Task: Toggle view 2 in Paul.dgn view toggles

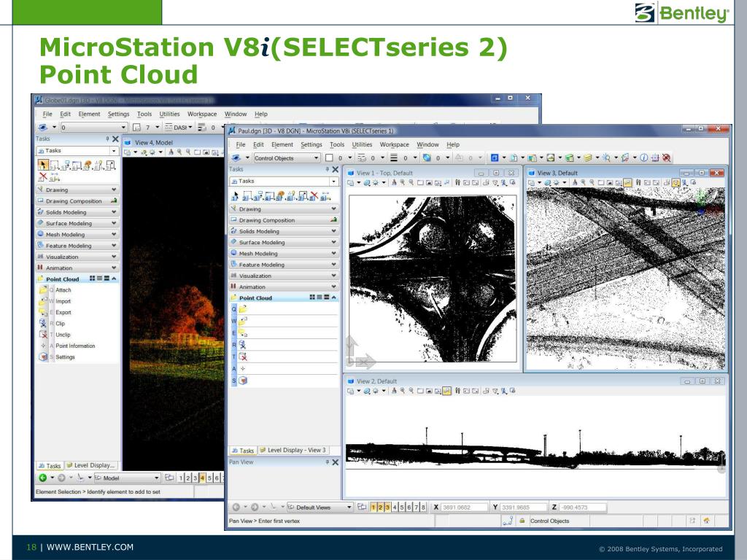Action: 380,507
